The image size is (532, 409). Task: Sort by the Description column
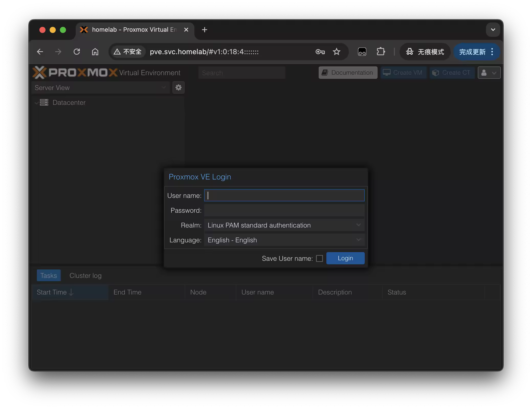point(348,292)
